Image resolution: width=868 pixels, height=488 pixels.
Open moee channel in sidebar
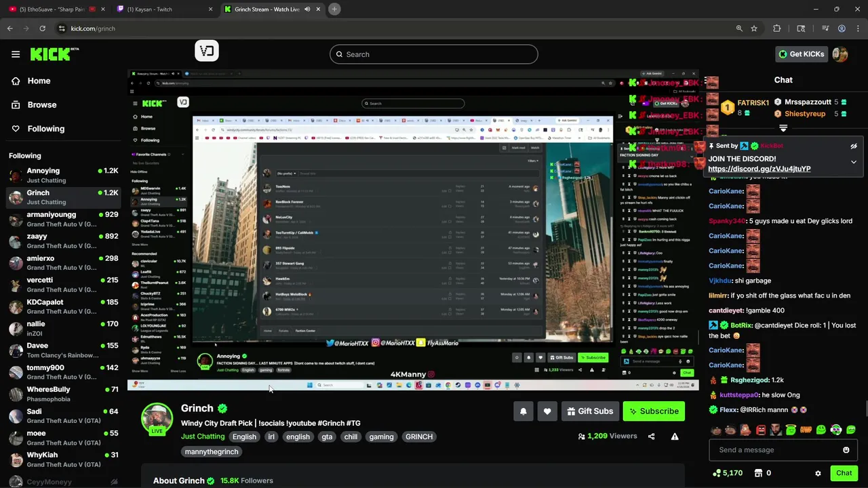[x=63, y=438]
